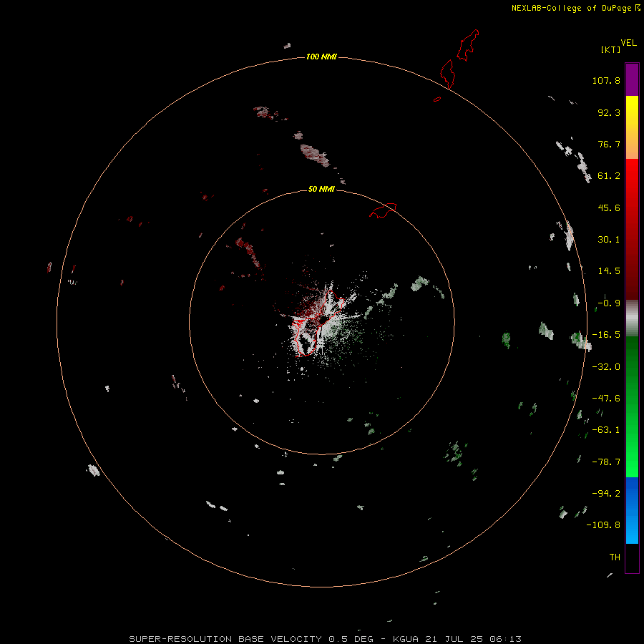Pick the green segment of velocity color bar

[632, 406]
